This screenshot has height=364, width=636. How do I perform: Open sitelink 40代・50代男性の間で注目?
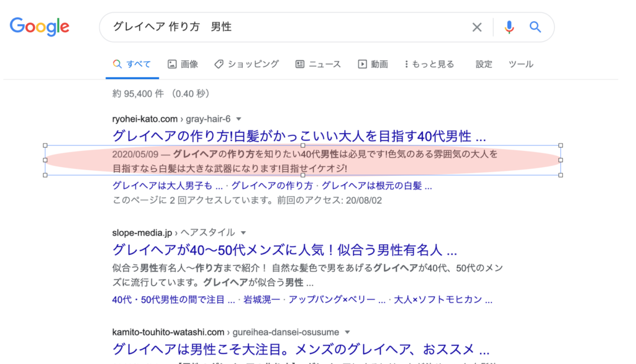(x=174, y=300)
